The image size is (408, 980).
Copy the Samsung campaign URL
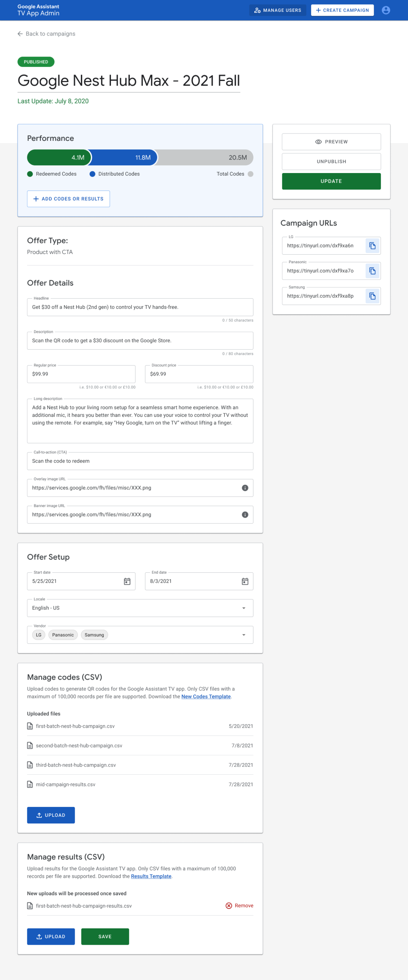pos(372,296)
